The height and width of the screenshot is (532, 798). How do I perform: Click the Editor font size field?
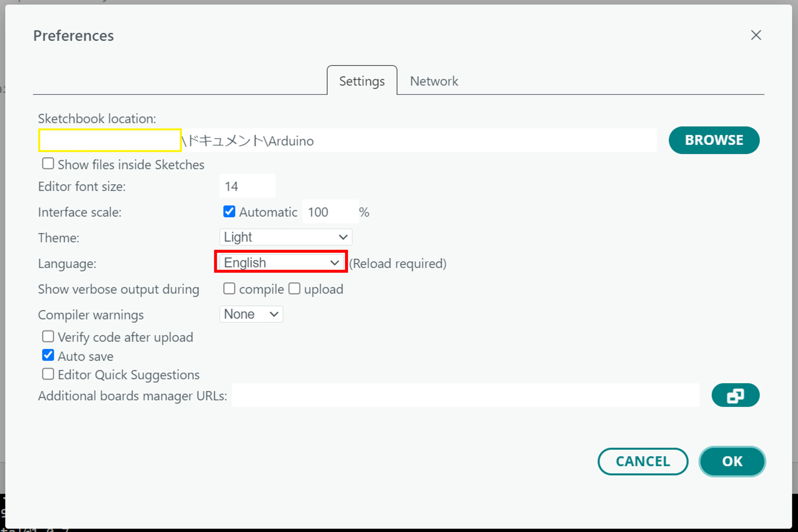point(247,186)
